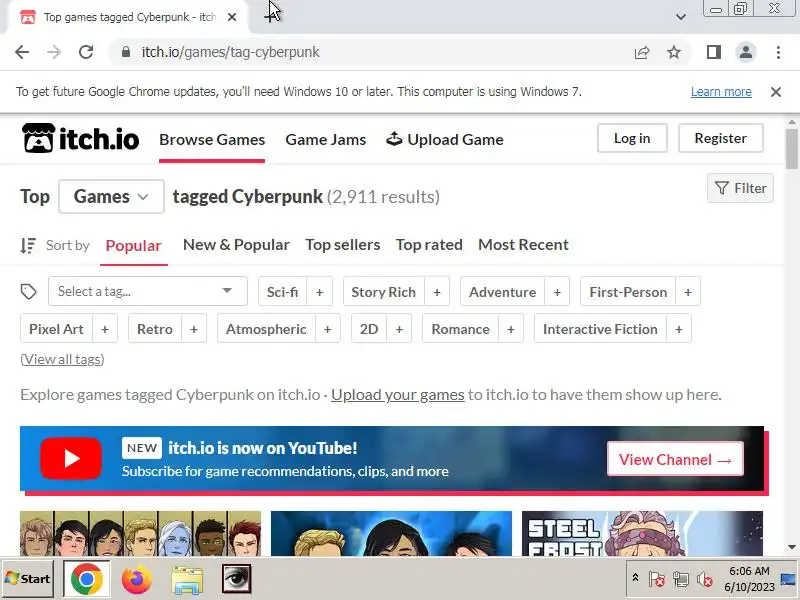This screenshot has height=600, width=800.
Task: Sort by New & Popular
Action: 236,245
